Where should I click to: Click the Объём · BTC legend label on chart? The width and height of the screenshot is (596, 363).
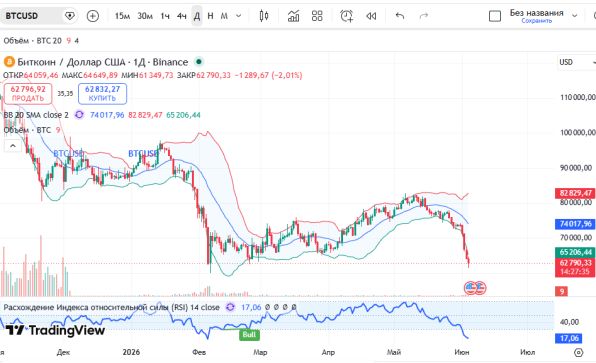(27, 130)
